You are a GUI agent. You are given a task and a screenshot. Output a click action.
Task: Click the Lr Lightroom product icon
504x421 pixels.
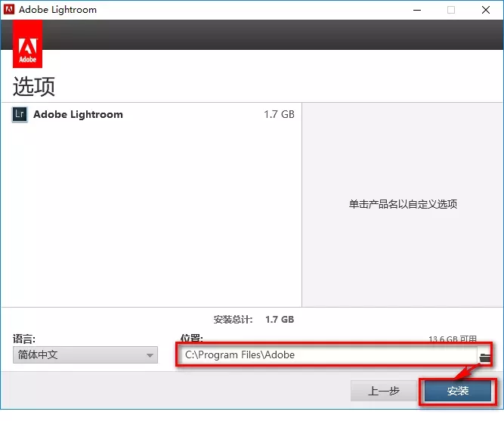pos(20,115)
